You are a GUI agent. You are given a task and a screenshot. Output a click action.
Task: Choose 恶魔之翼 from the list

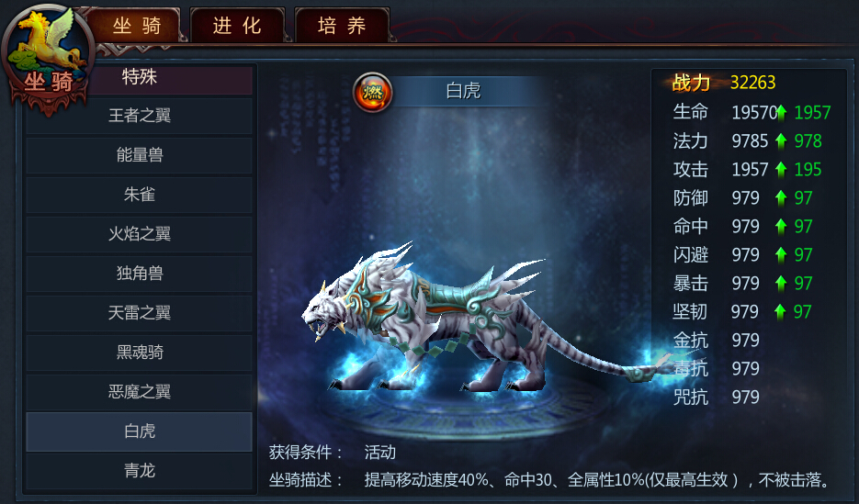(139, 392)
